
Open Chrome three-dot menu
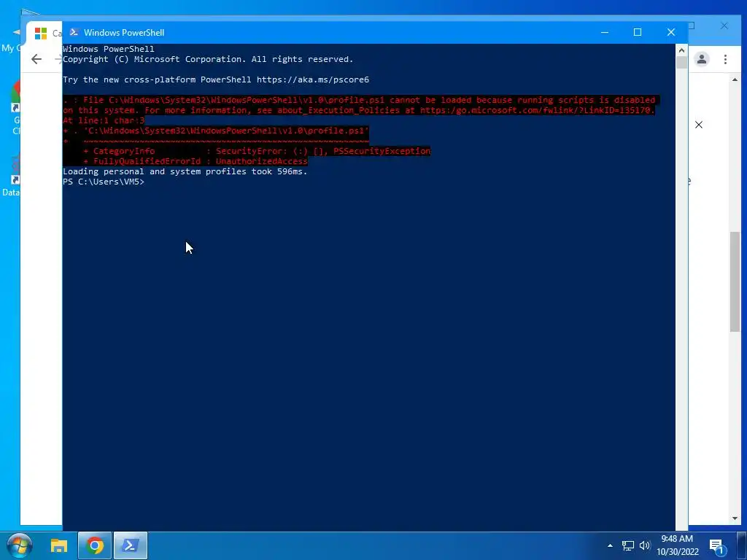pyautogui.click(x=725, y=59)
